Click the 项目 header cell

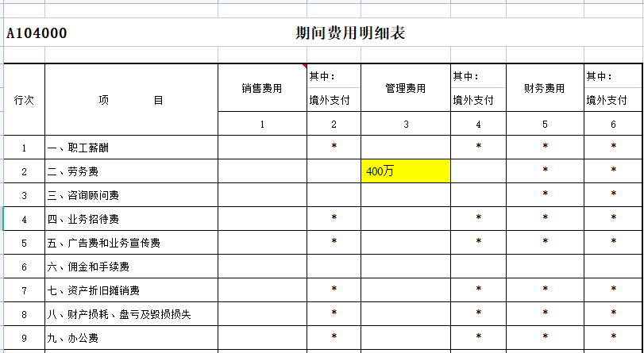pos(131,100)
